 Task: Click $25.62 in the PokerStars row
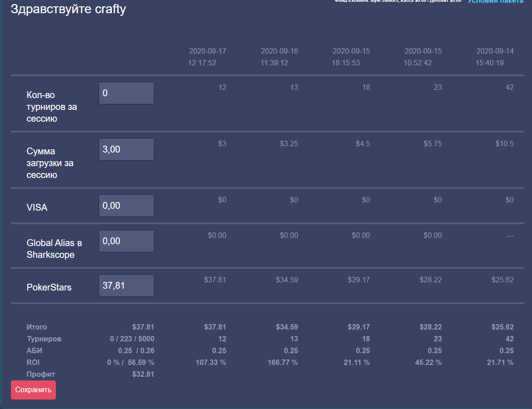tap(502, 280)
